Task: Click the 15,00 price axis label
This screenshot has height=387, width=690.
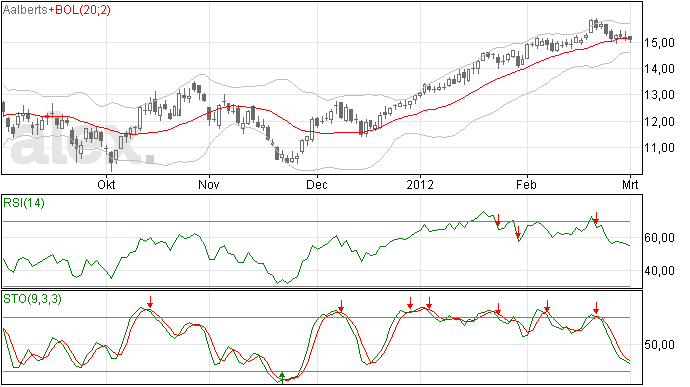Action: point(659,43)
